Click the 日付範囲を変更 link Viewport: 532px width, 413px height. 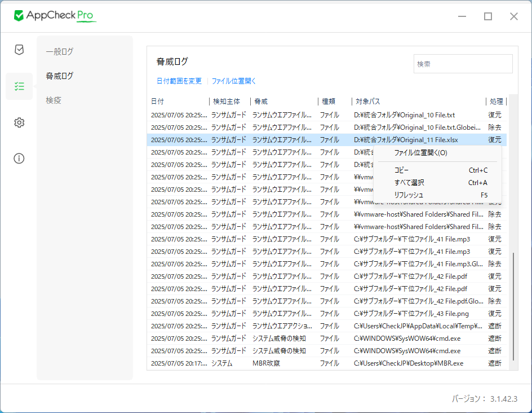coord(179,81)
